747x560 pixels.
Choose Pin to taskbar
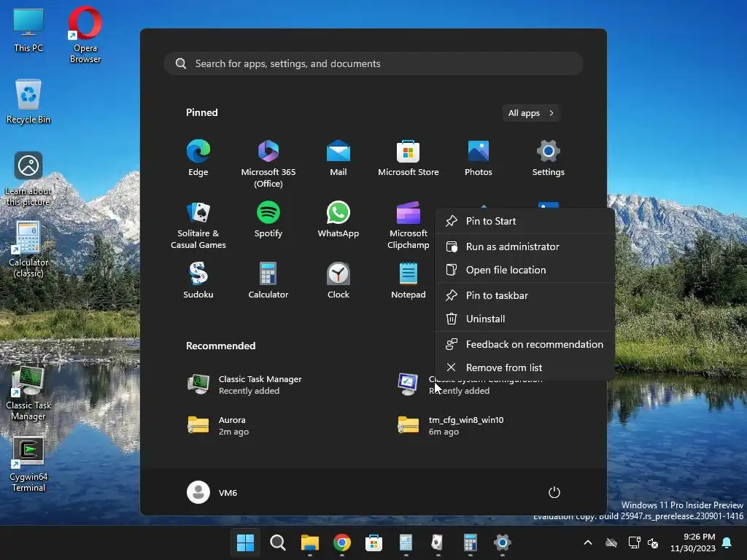(x=525, y=295)
